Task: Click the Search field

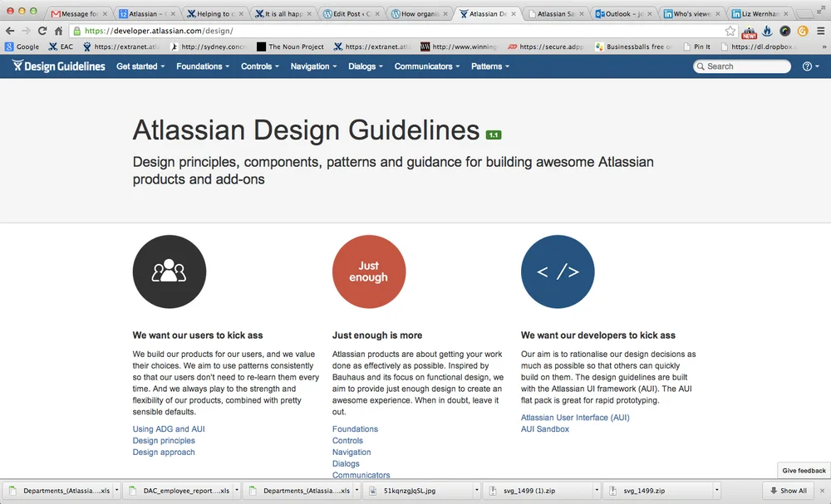Action: click(742, 66)
